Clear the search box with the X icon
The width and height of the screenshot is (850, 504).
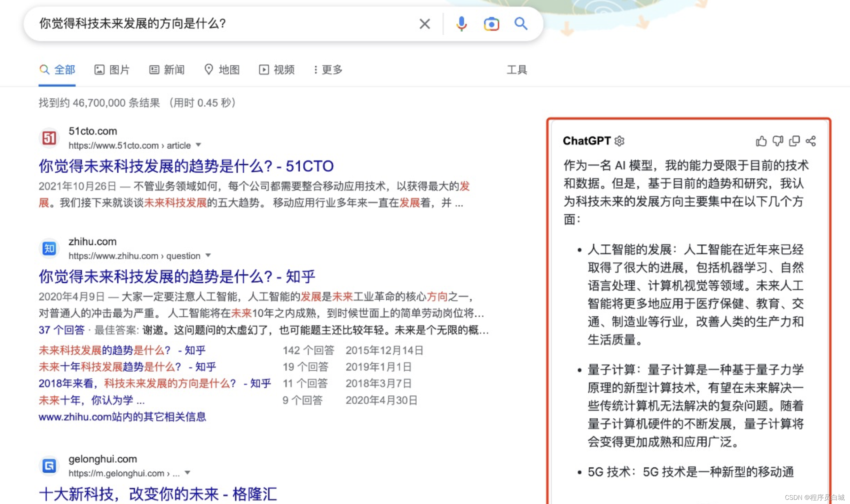[425, 24]
